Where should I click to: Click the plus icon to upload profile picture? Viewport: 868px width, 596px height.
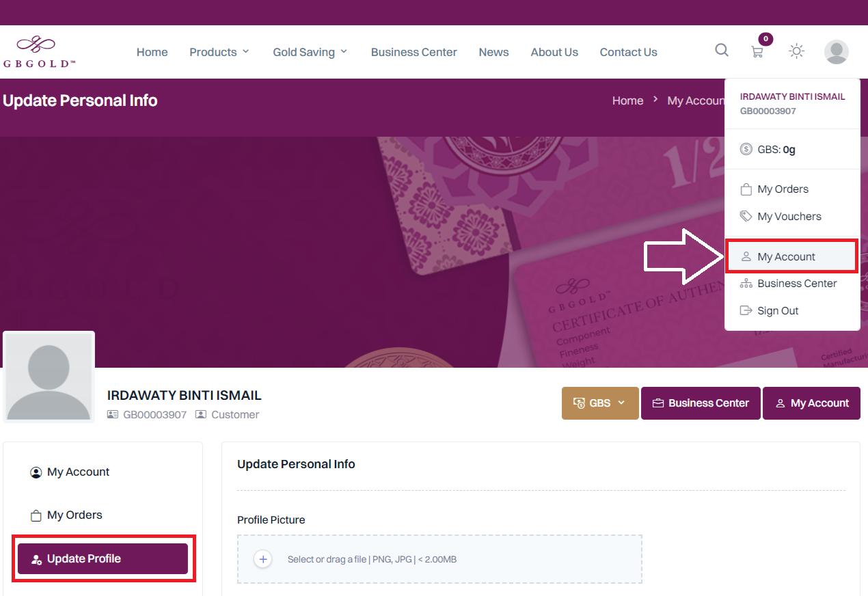(x=262, y=559)
